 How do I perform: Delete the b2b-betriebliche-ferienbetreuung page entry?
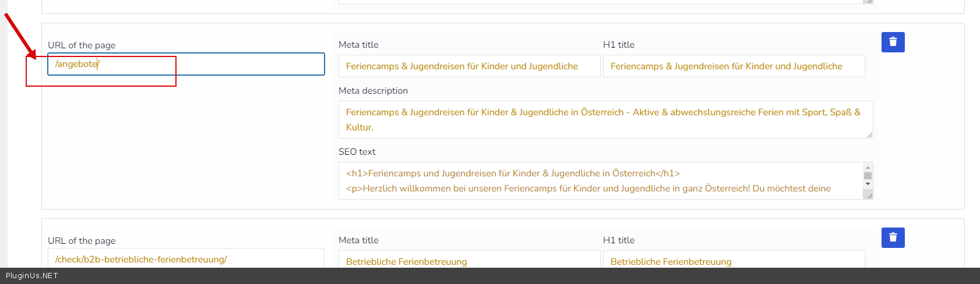pyautogui.click(x=893, y=237)
